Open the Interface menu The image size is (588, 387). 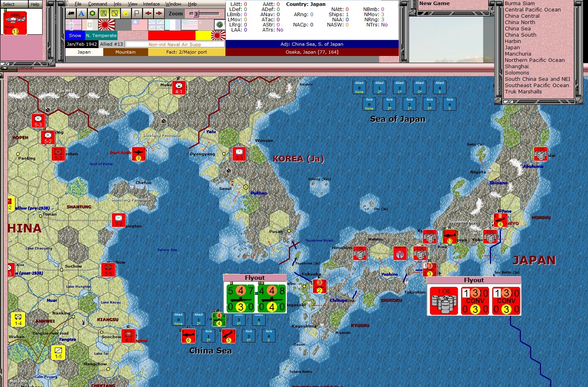pyautogui.click(x=151, y=4)
